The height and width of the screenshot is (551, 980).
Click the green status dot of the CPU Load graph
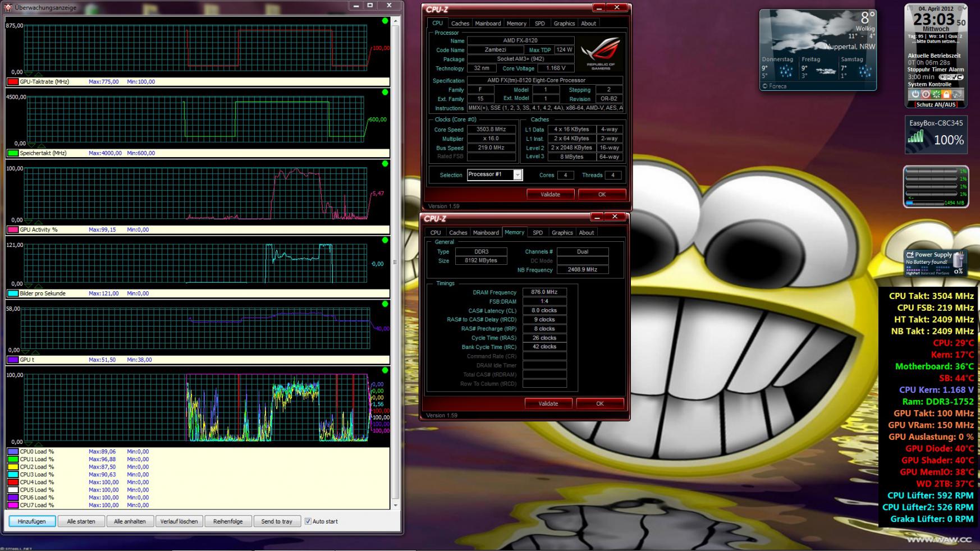(385, 370)
